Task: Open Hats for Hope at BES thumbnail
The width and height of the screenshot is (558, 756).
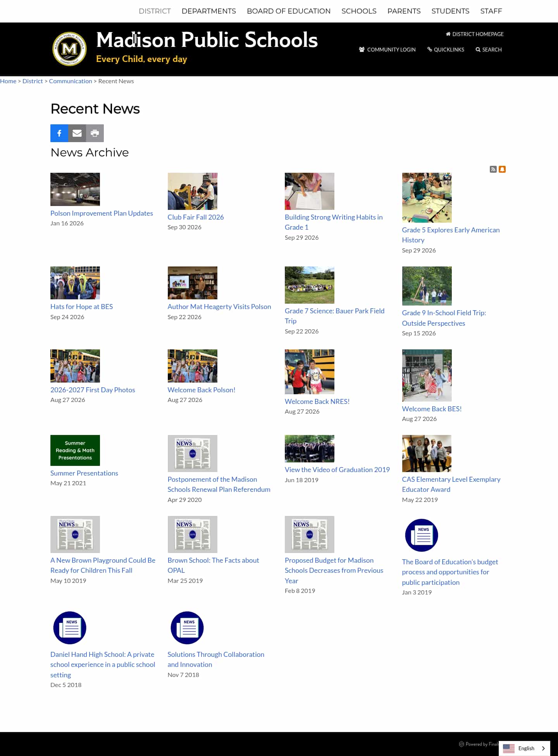Action: click(x=75, y=283)
